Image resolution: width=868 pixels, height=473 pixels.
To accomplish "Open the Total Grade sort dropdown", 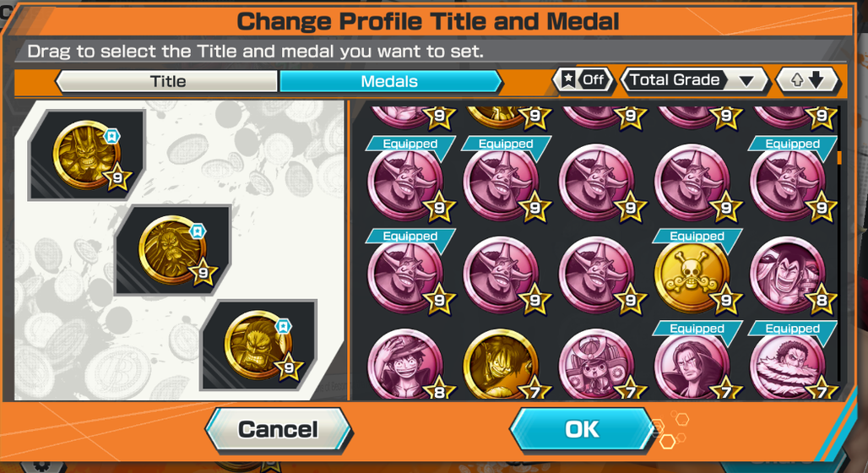I will [695, 80].
